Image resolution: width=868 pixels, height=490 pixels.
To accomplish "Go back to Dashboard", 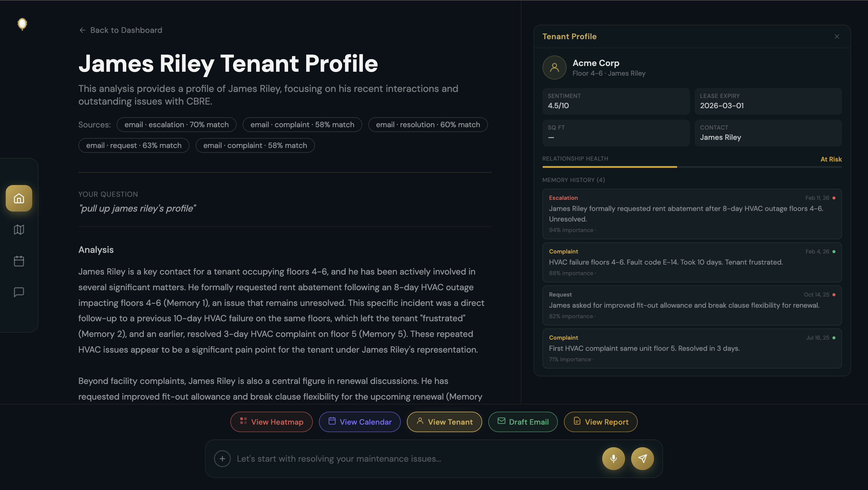I will [120, 30].
